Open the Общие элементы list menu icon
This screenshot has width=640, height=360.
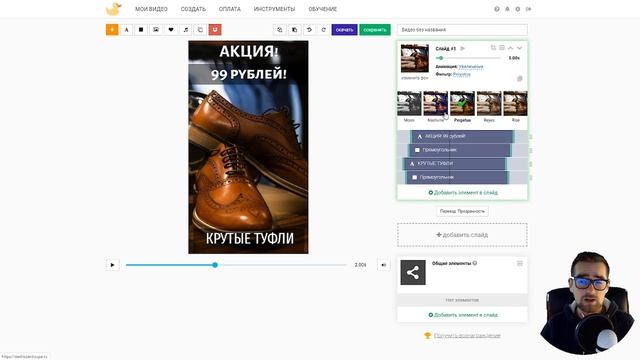(520, 264)
